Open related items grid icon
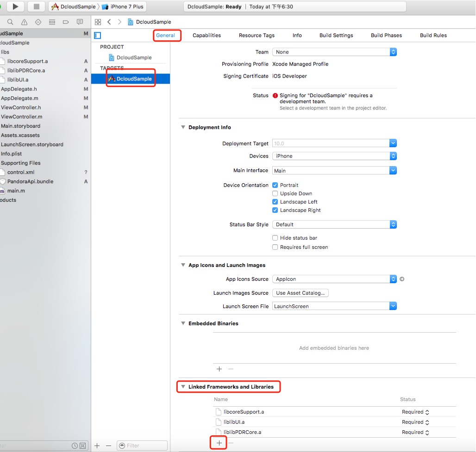 [x=98, y=22]
